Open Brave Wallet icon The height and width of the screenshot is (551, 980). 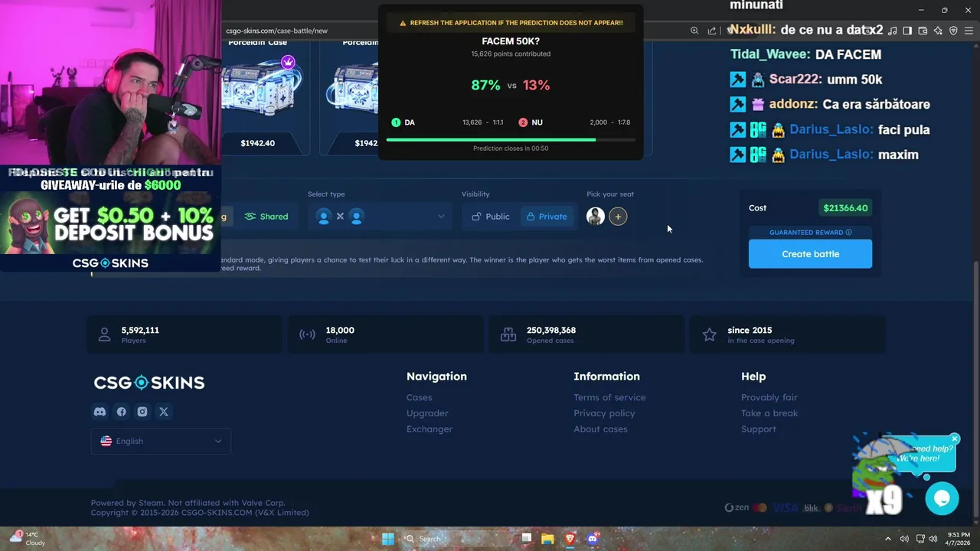[x=923, y=31]
